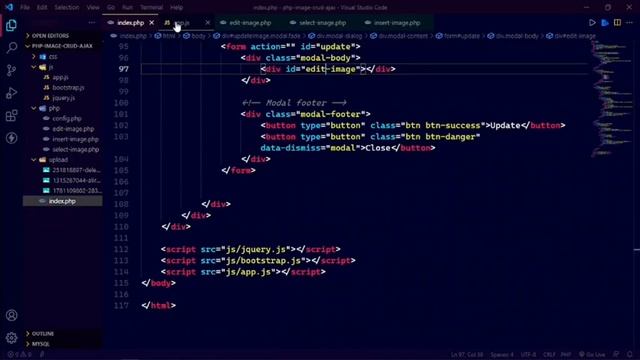Click the blue run/debug icon beside play

pos(605,23)
